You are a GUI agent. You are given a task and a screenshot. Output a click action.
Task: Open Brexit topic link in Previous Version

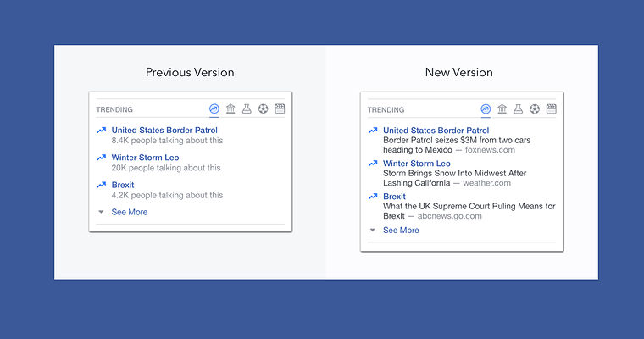[x=123, y=185]
